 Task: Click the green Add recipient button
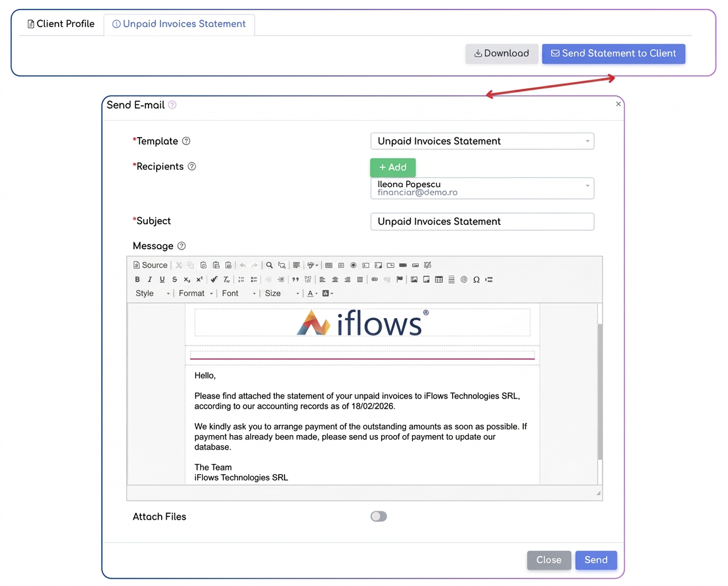393,167
